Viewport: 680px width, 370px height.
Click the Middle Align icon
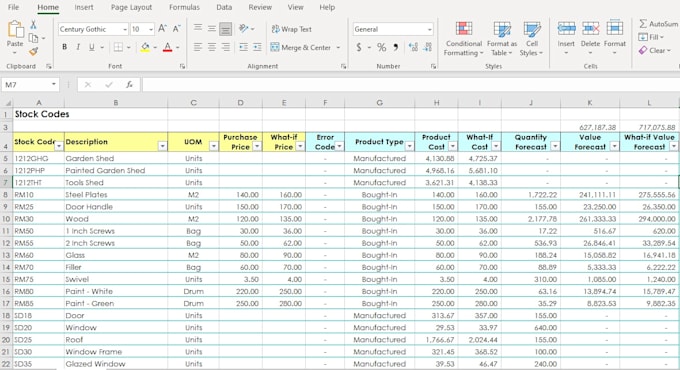(x=212, y=29)
